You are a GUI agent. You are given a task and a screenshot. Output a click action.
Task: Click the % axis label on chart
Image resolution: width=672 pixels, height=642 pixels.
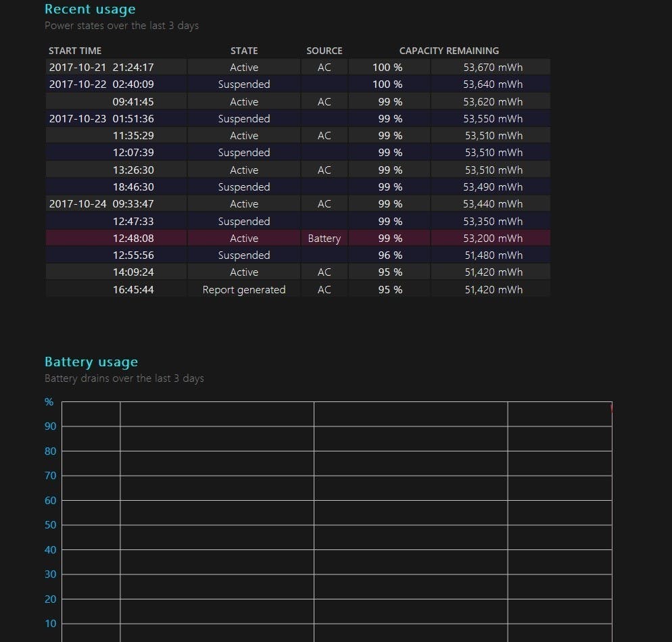[x=49, y=401]
